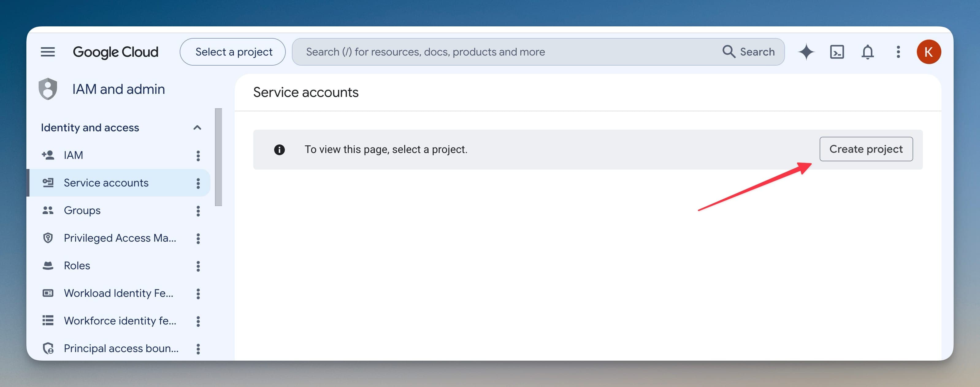Image resolution: width=980 pixels, height=387 pixels.
Task: Open the Groups page
Action: [82, 210]
